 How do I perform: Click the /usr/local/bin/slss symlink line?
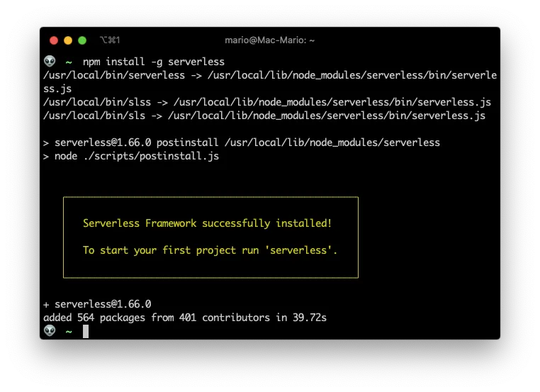(x=267, y=102)
